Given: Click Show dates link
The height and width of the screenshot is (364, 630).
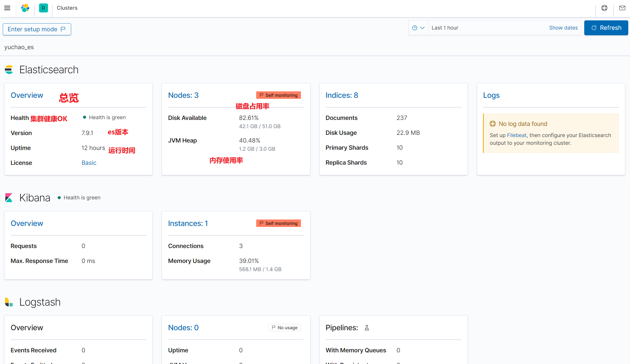Looking at the screenshot, I should tap(563, 28).
